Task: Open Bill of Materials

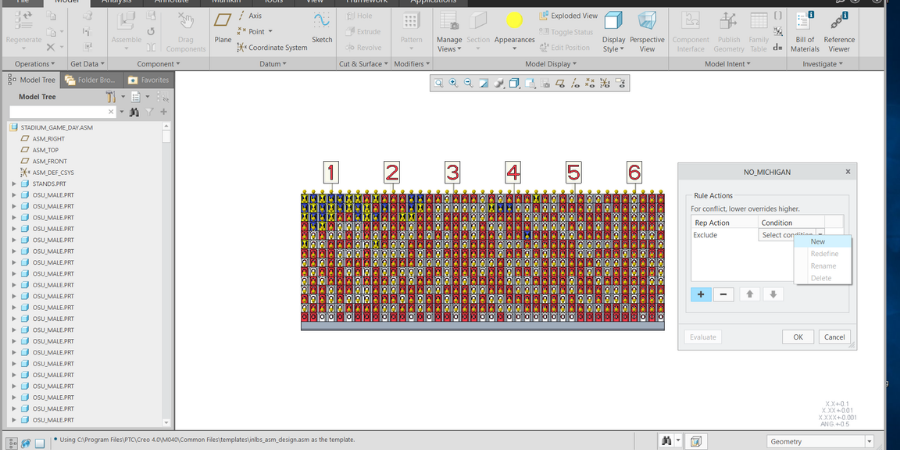Action: pos(805,28)
